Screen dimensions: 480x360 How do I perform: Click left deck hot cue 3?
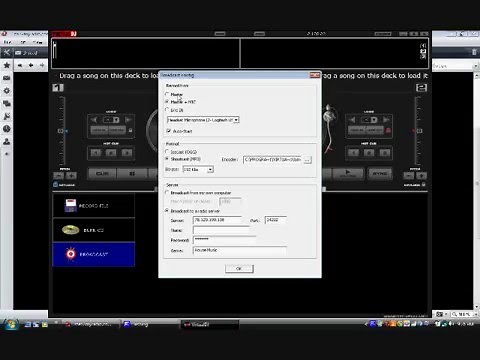127,153
